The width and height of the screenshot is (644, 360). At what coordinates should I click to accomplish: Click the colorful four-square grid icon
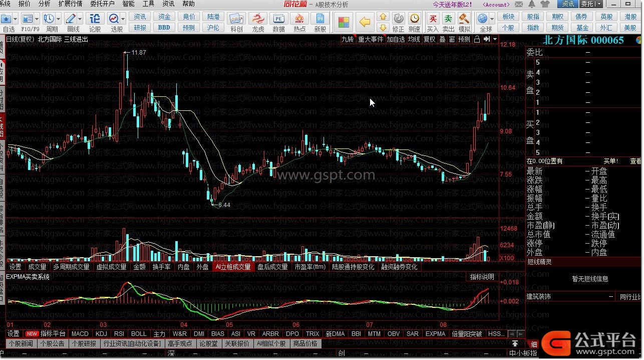tap(344, 23)
